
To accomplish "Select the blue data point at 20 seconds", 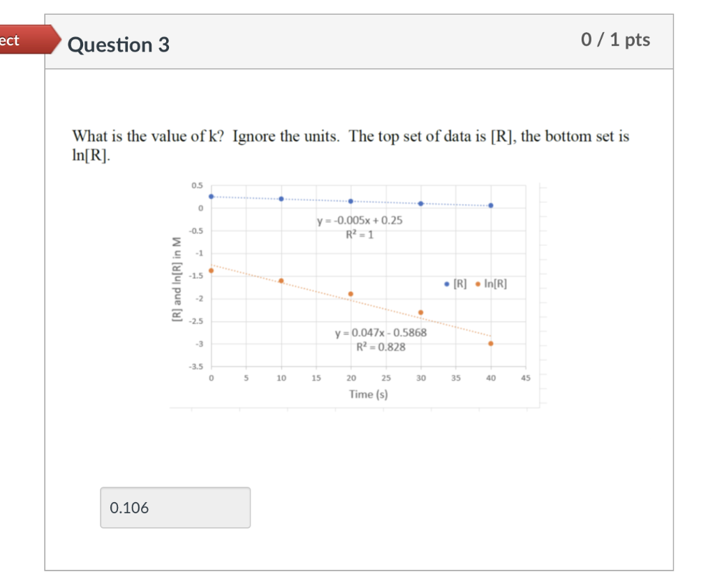I will 351,200.
